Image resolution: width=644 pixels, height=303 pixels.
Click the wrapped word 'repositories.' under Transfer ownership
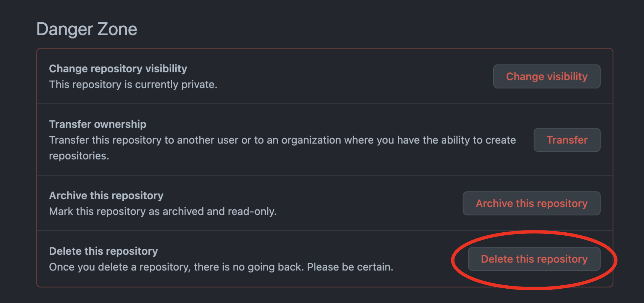pyautogui.click(x=79, y=156)
